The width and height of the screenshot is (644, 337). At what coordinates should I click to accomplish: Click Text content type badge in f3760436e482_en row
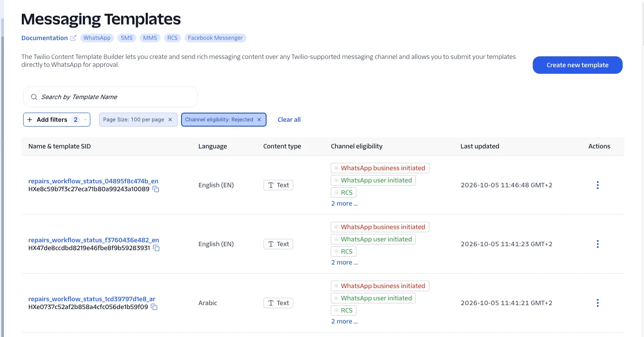click(x=278, y=244)
